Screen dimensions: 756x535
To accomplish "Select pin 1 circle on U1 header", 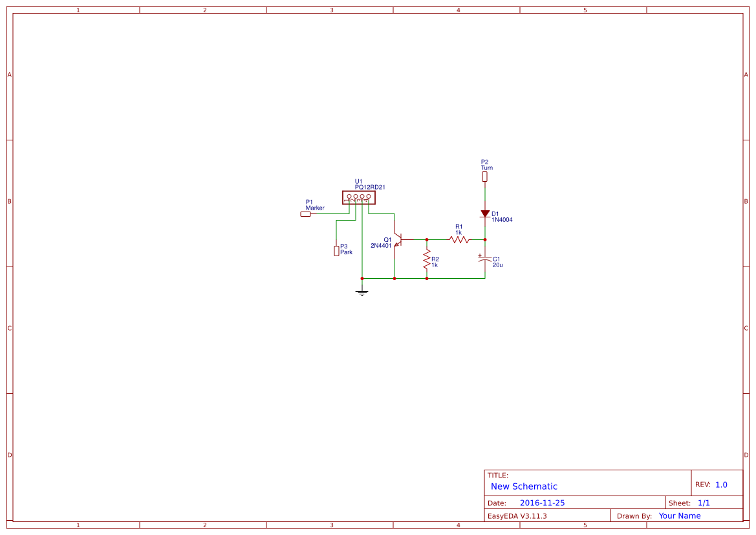I will click(349, 195).
